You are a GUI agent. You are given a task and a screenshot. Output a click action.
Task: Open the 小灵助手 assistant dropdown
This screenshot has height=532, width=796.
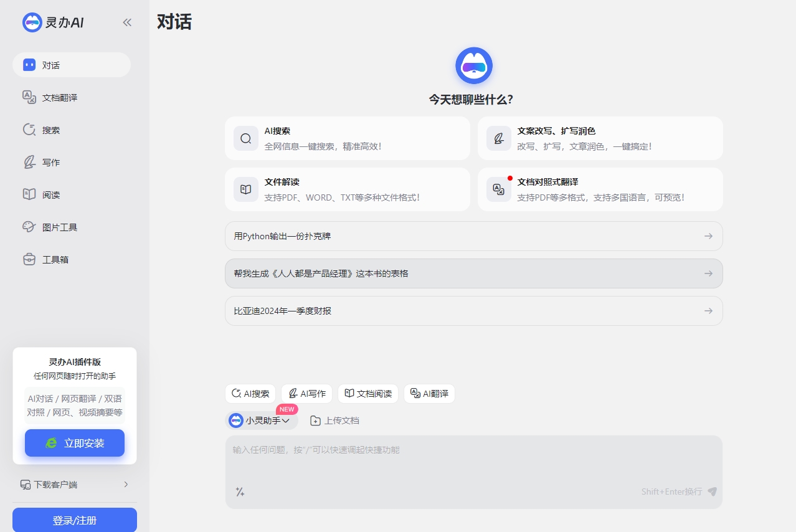(x=262, y=420)
